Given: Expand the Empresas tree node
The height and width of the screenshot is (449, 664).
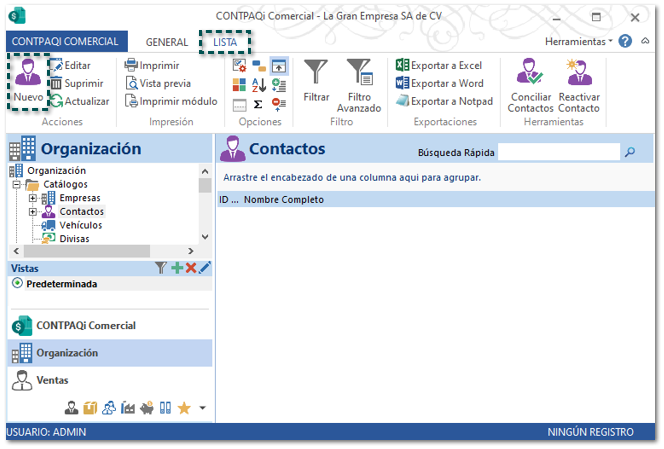Looking at the screenshot, I should pos(33,198).
